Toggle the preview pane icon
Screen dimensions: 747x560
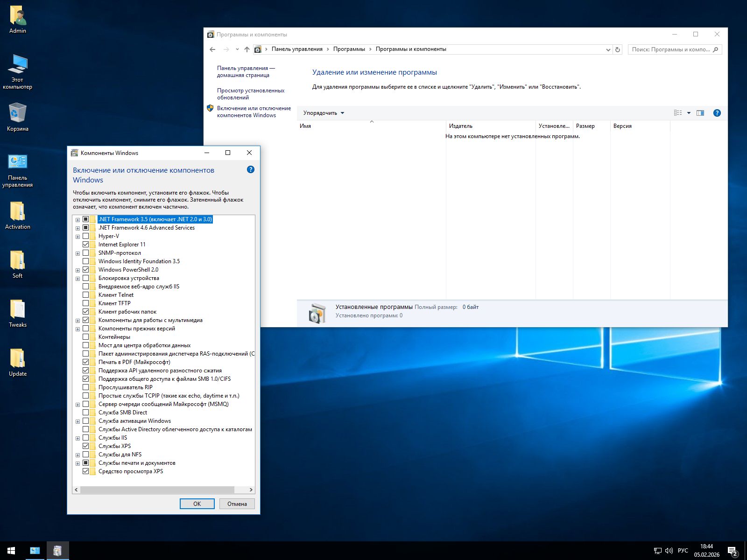pos(700,113)
